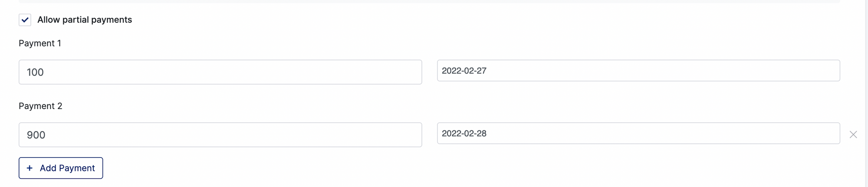Open the Payment 1 date field

(638, 71)
